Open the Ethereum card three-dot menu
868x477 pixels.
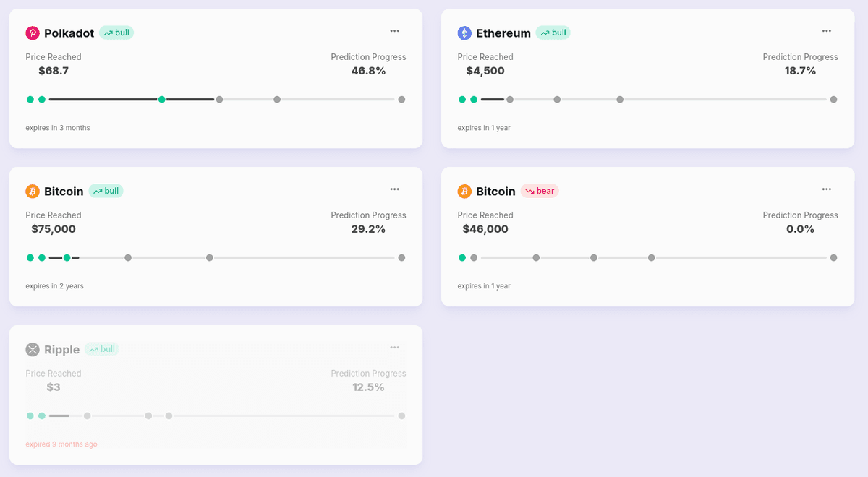(x=826, y=31)
